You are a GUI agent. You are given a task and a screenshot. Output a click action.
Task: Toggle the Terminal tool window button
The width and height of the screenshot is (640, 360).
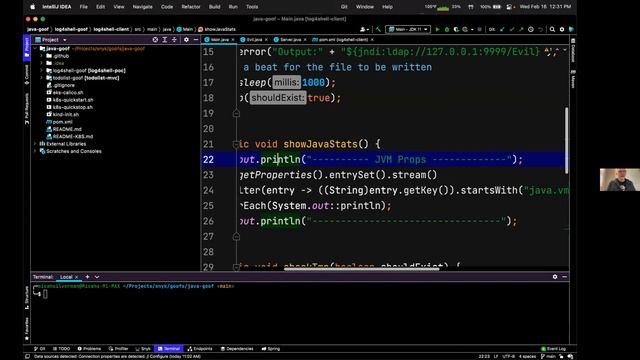click(x=169, y=349)
